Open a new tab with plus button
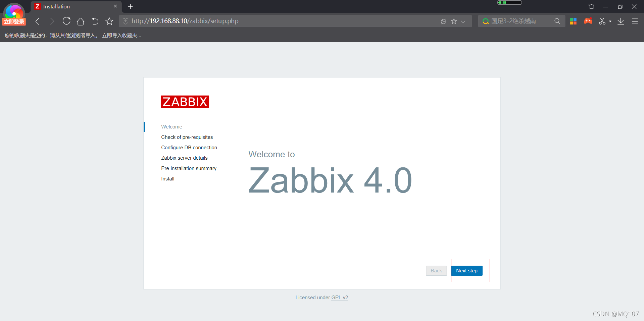Image resolution: width=644 pixels, height=321 pixels. coord(131,6)
